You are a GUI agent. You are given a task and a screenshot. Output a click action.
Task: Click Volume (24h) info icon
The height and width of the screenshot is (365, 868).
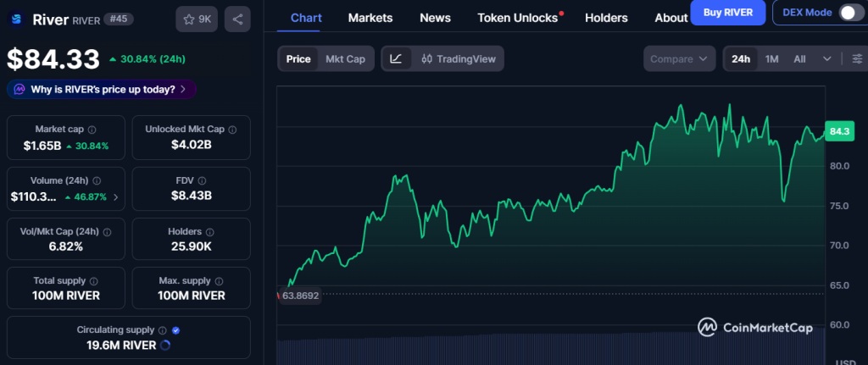(97, 180)
